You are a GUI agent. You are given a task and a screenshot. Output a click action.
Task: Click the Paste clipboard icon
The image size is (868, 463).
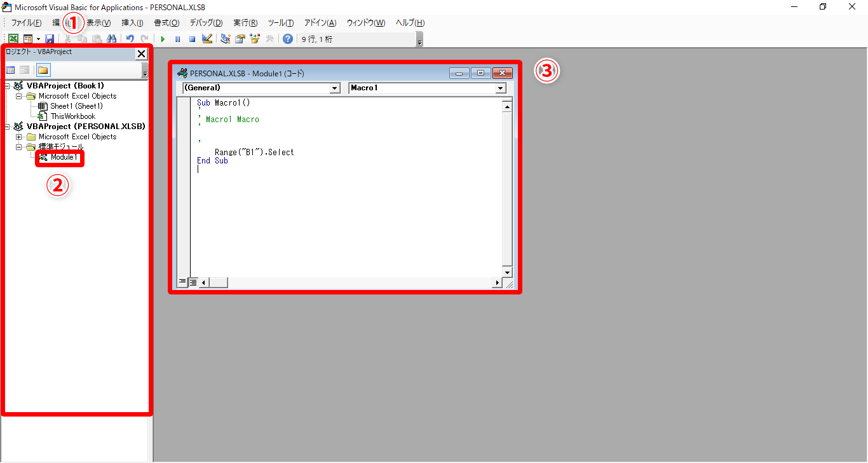pyautogui.click(x=97, y=39)
